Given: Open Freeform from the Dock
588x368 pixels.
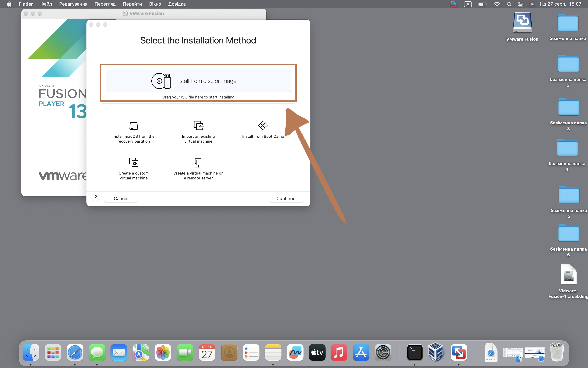Looking at the screenshot, I should tap(295, 352).
